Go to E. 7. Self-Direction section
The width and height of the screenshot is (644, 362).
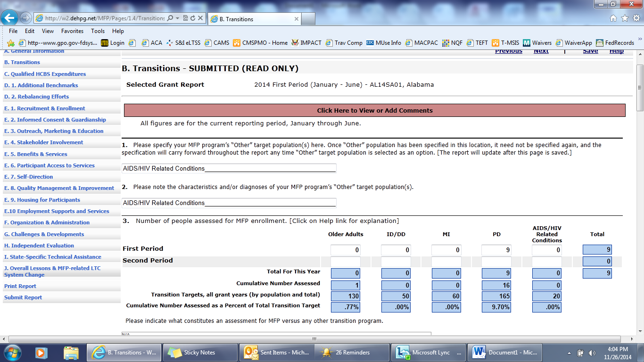coord(28,177)
